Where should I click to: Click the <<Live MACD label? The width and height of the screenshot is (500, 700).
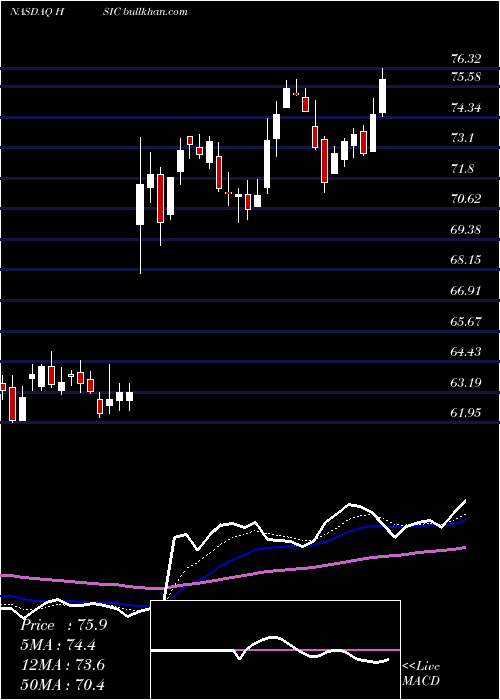coord(421,674)
